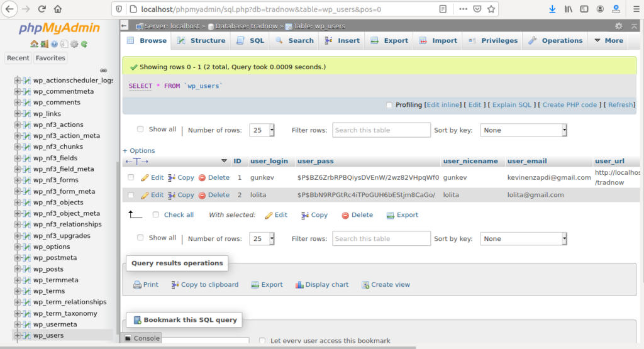Click the Create view icon

(x=365, y=284)
